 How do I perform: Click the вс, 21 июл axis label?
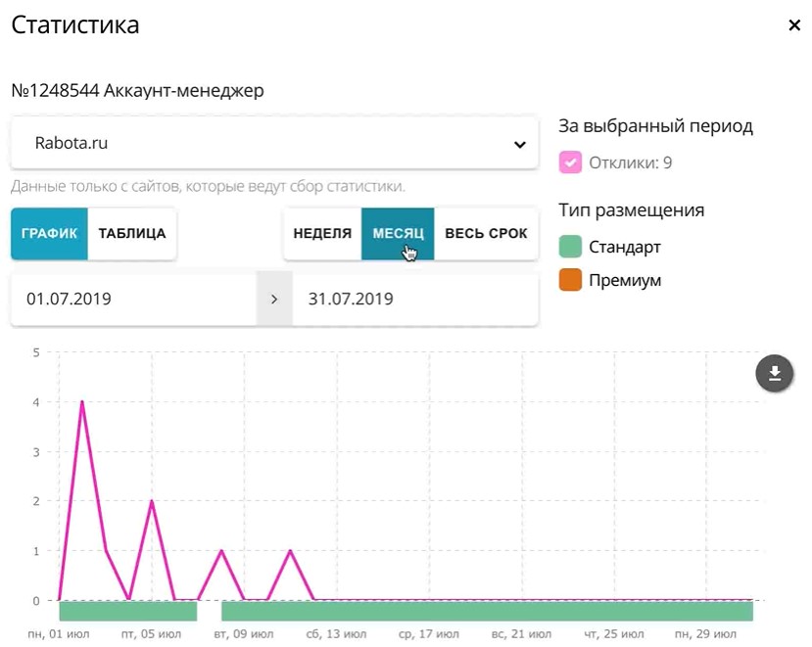point(521,634)
